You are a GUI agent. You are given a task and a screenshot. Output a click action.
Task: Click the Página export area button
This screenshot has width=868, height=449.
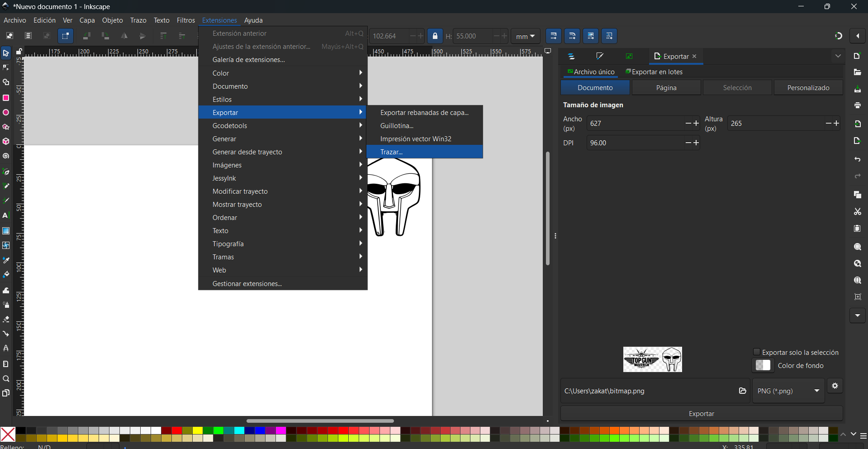(x=666, y=88)
